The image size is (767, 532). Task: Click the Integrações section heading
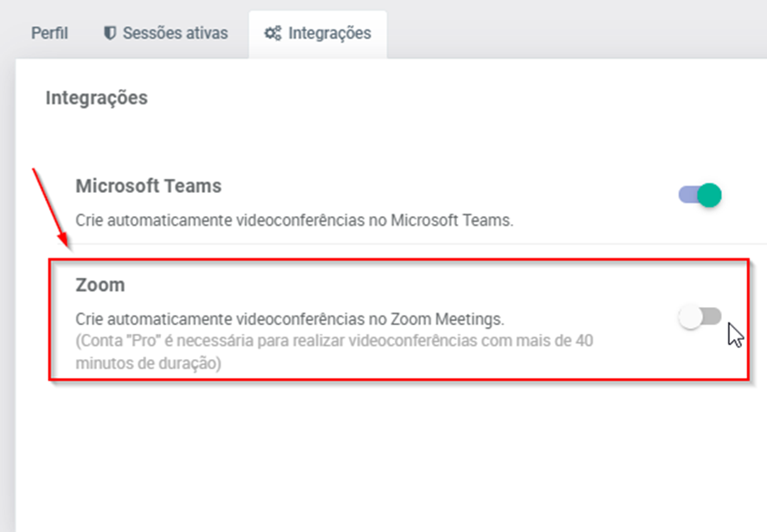[x=96, y=98]
